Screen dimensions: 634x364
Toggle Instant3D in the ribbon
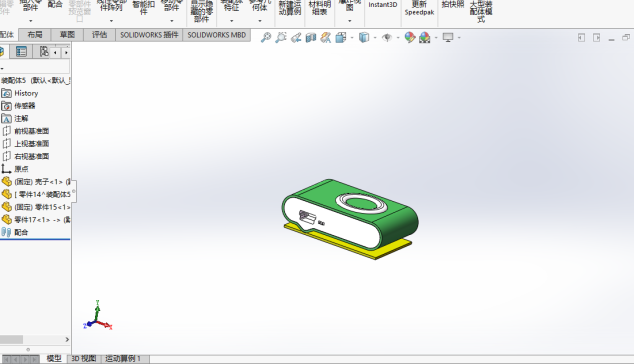click(x=383, y=5)
